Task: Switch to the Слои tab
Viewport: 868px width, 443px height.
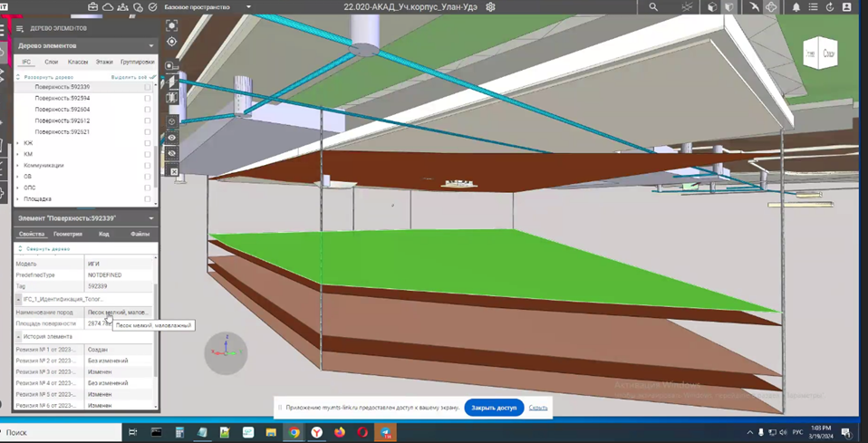Action: [51, 62]
